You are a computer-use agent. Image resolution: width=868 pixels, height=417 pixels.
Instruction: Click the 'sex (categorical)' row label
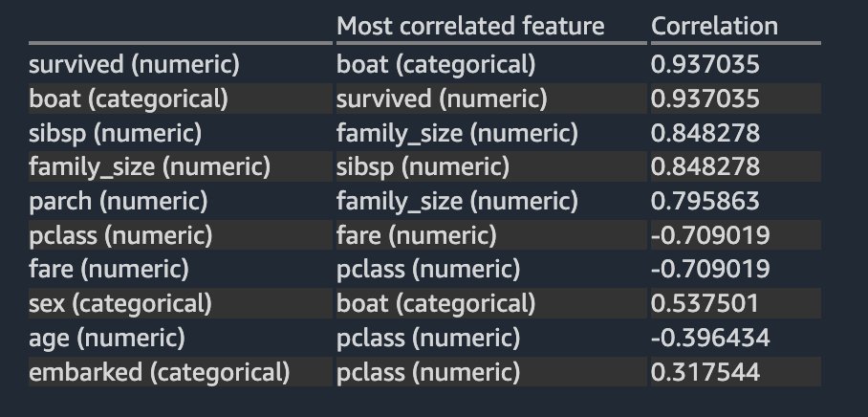[120, 303]
